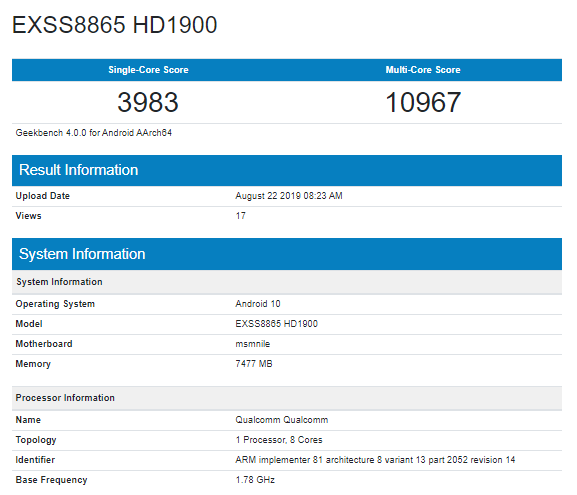Select the Android 10 operating system value
577x495 pixels.
(258, 304)
